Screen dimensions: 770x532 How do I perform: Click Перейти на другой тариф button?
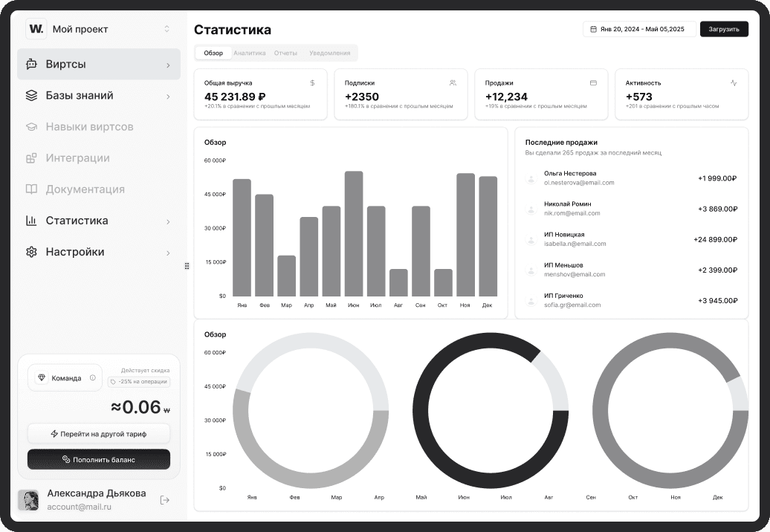coord(99,433)
